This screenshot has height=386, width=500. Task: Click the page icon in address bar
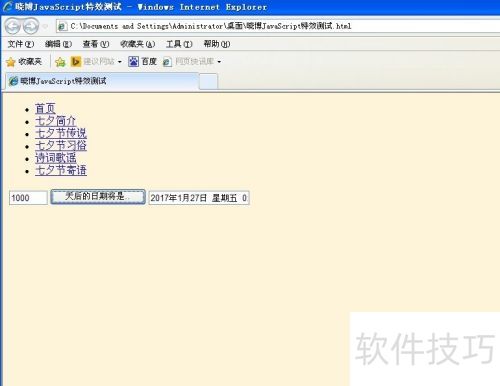tap(62, 26)
